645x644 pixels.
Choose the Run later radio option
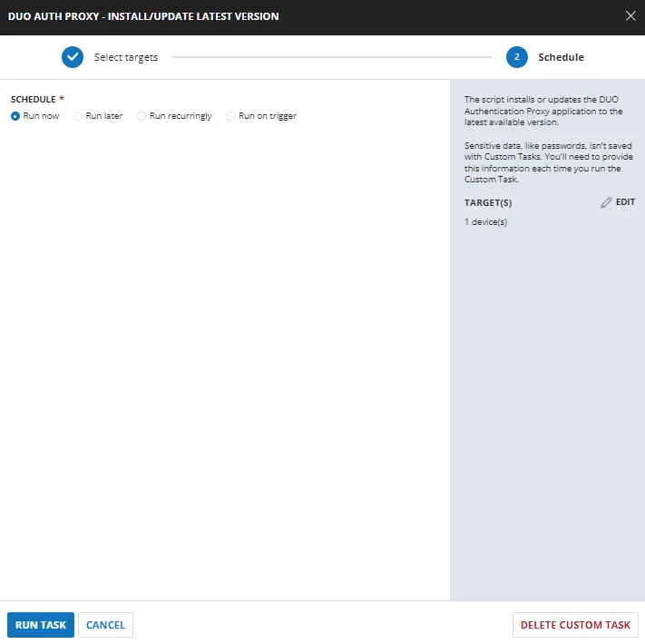[x=77, y=116]
